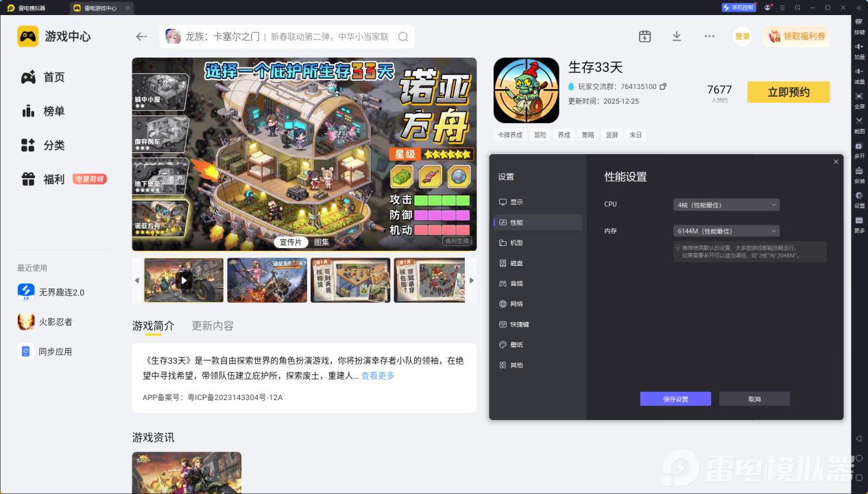This screenshot has height=494, width=868.
Task: Click the 领取福利券 coupon button
Action: 797,36
